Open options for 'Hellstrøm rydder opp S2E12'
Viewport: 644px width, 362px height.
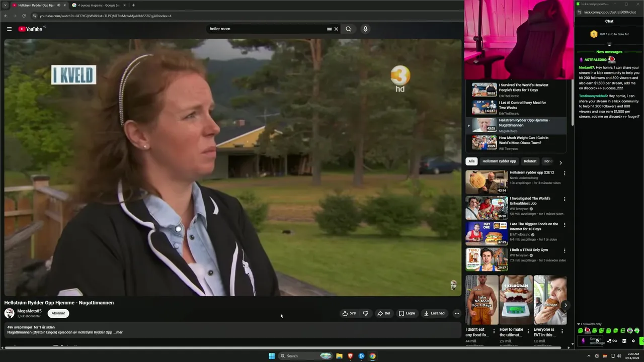pyautogui.click(x=565, y=173)
